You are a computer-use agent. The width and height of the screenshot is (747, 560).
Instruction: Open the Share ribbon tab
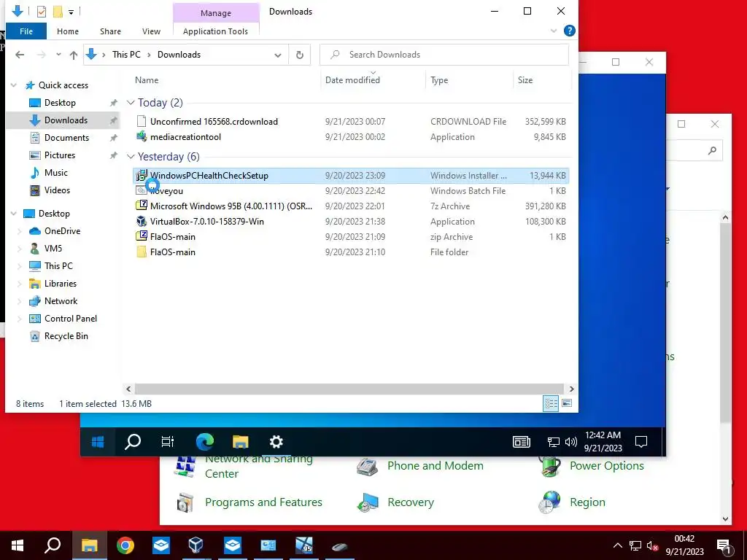point(110,31)
